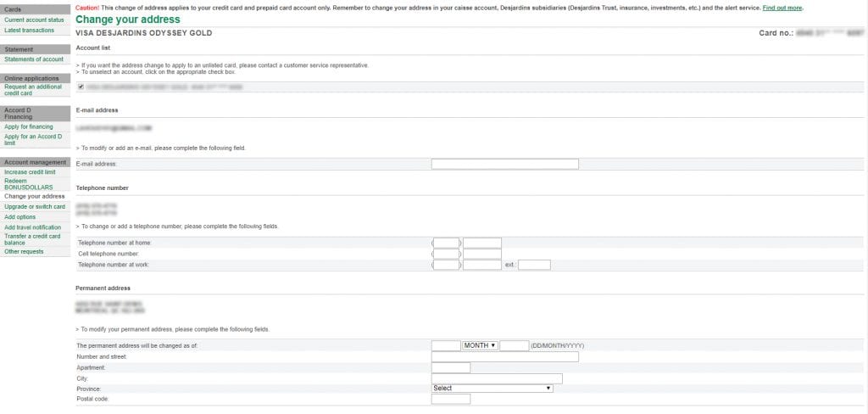Click cell telephone area code field
This screenshot has height=414, width=868.
click(x=446, y=254)
